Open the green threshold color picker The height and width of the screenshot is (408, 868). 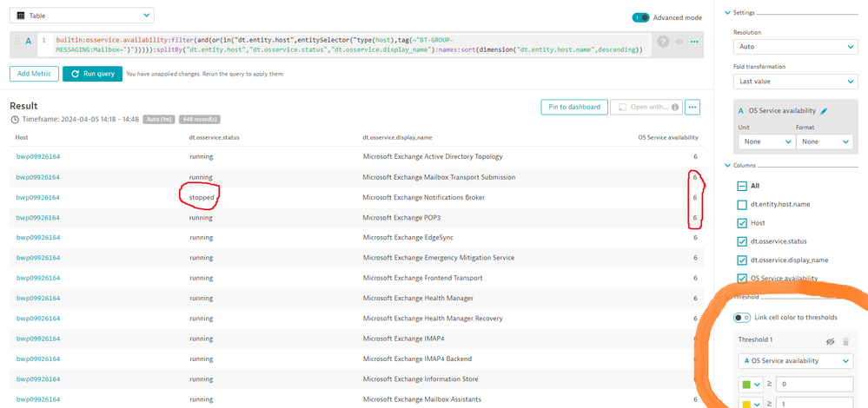point(751,385)
